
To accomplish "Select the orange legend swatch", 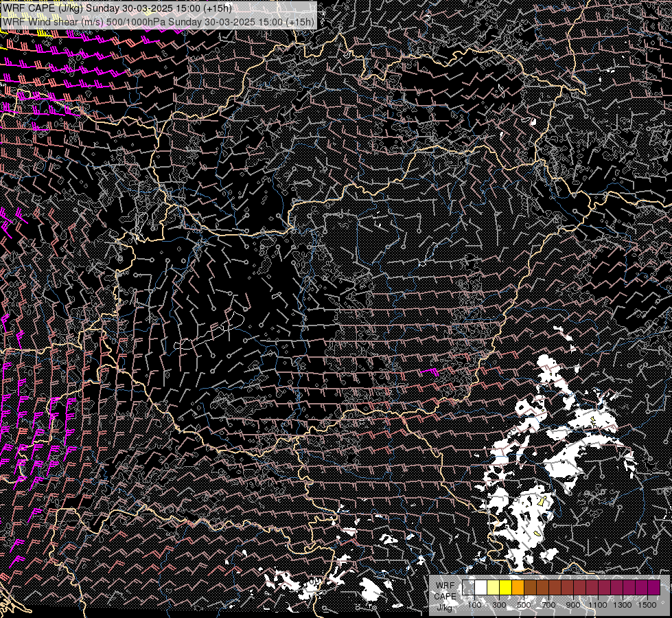I will click(x=518, y=588).
